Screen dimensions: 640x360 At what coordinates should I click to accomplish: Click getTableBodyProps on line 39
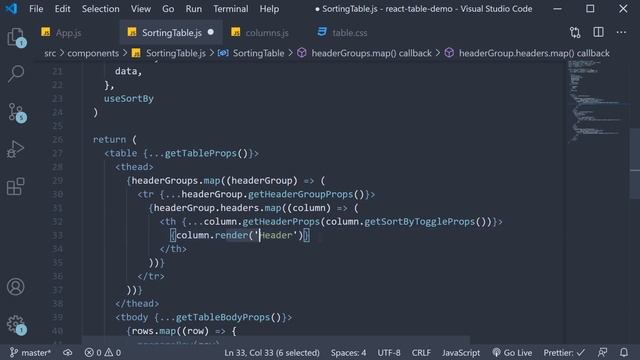pyautogui.click(x=223, y=317)
